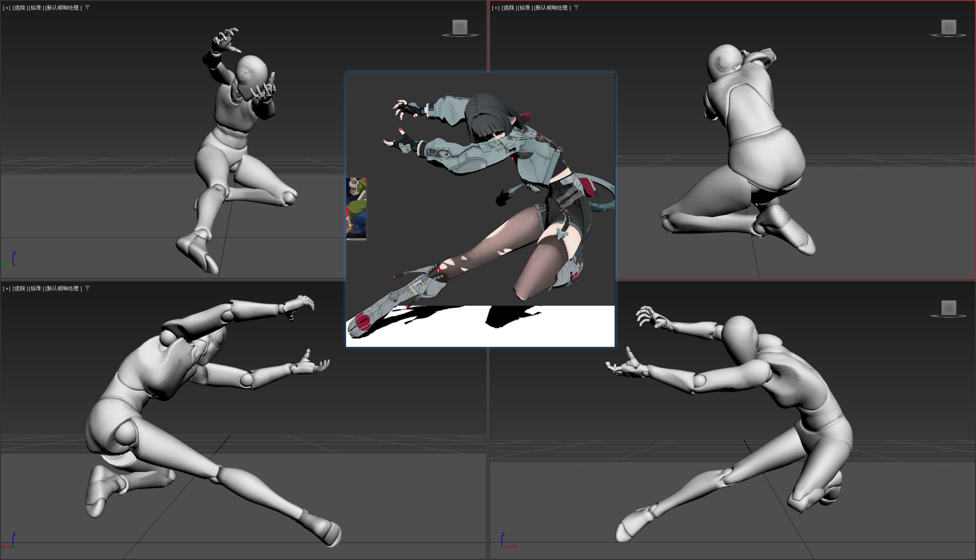
Task: Click the small colorful thumbnail beside the reference image
Action: pos(356,208)
